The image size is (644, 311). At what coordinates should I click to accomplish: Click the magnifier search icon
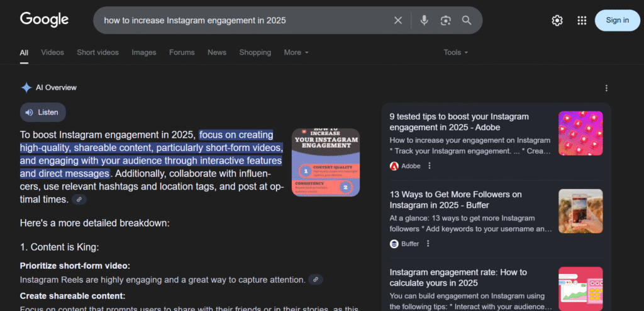[467, 20]
